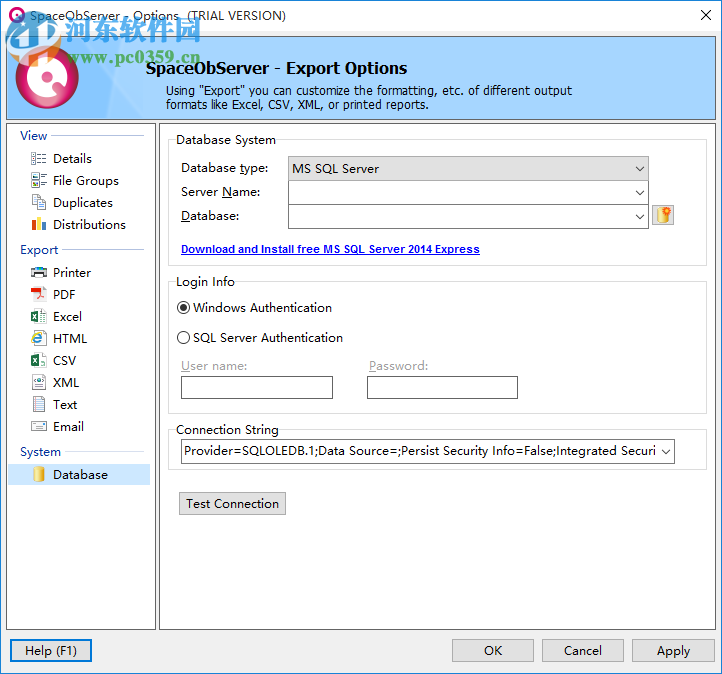This screenshot has width=722, height=674.
Task: Click the File Groups icon
Action: (39, 180)
